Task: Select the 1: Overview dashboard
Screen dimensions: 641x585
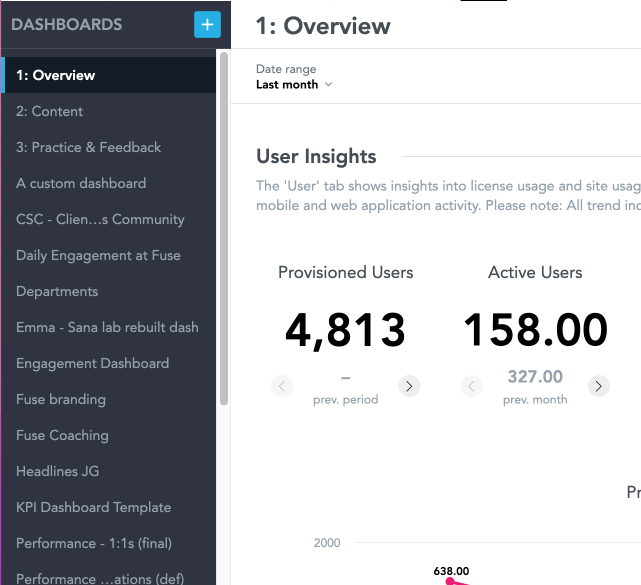Action: [56, 75]
